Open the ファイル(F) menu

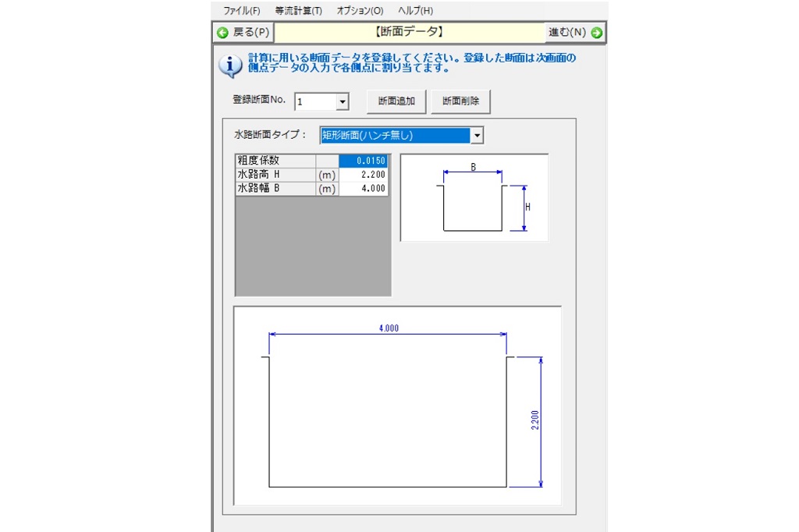tap(242, 11)
